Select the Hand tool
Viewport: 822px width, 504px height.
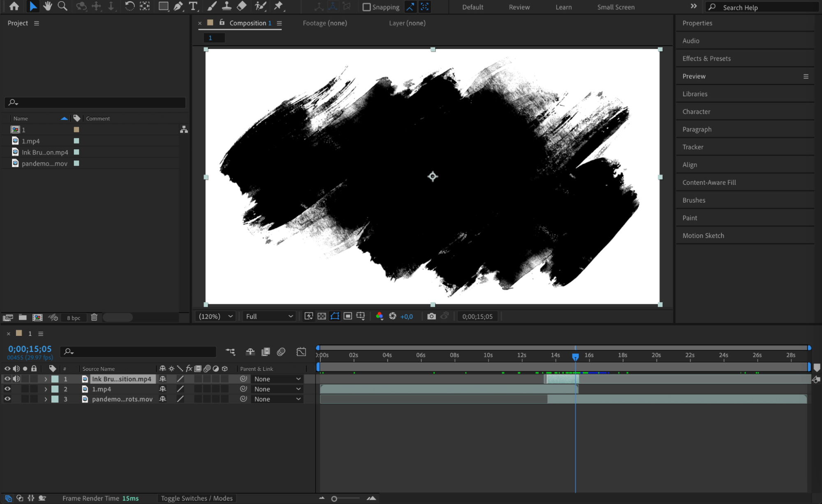pos(48,6)
